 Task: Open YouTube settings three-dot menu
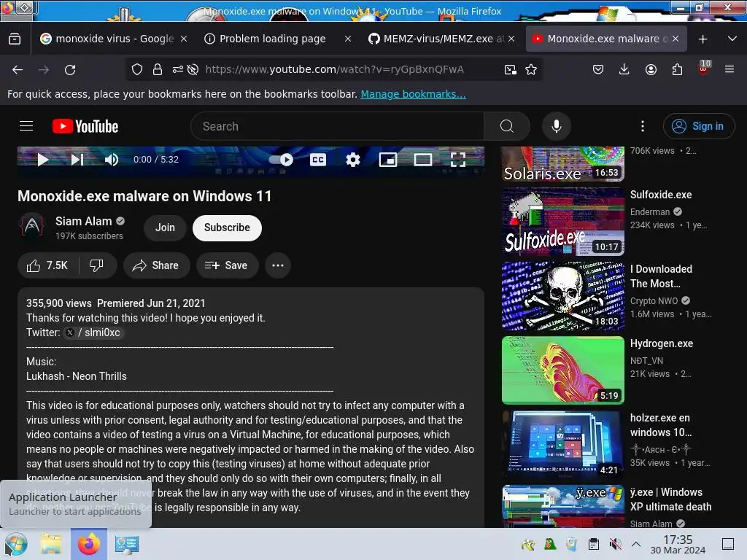pyautogui.click(x=643, y=126)
